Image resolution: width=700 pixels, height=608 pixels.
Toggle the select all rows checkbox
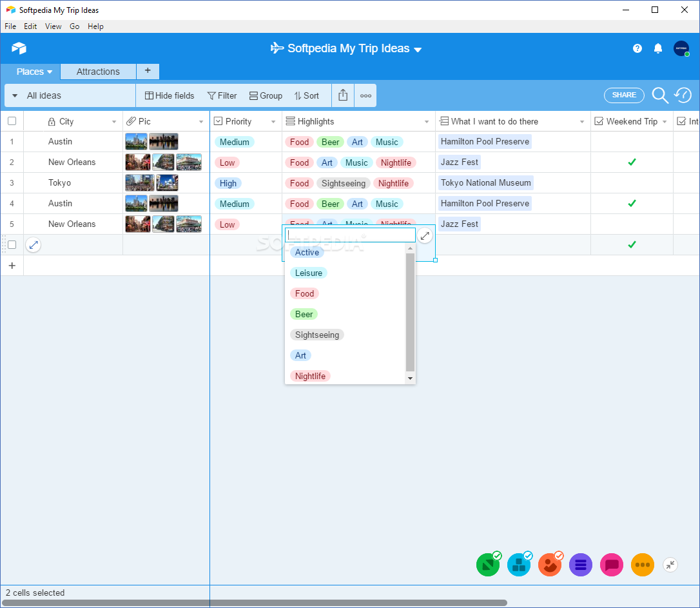click(12, 121)
